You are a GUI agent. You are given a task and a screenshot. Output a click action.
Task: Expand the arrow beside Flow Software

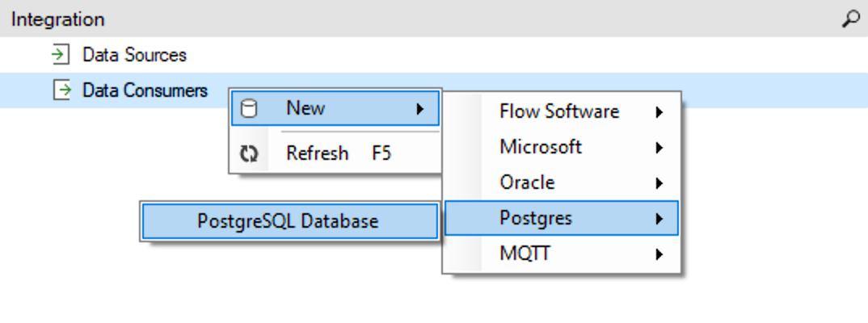point(659,112)
